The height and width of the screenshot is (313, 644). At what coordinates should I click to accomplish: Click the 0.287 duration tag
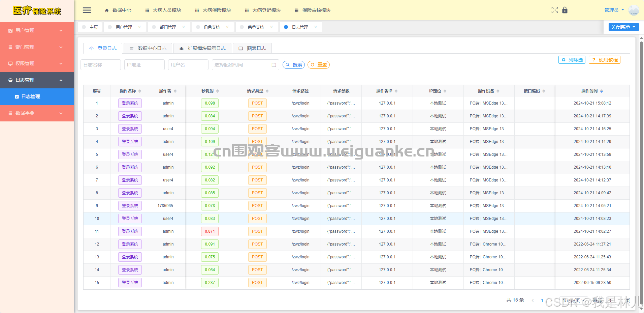coord(210,283)
